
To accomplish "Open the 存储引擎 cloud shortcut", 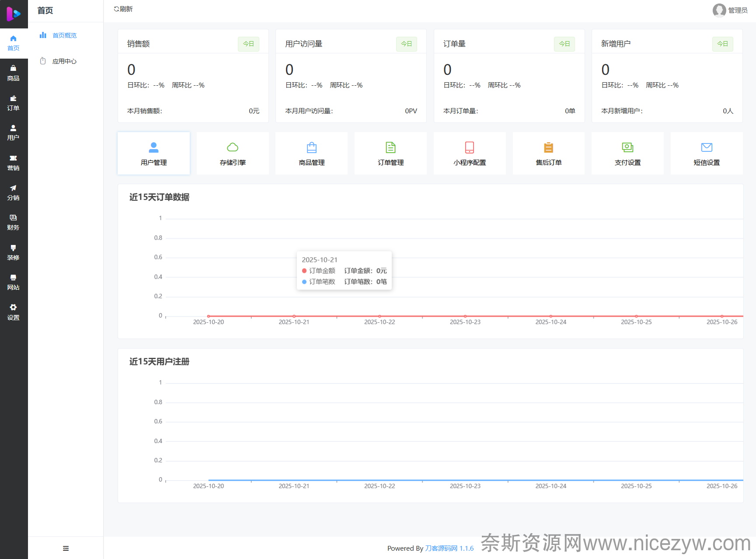I will point(233,154).
